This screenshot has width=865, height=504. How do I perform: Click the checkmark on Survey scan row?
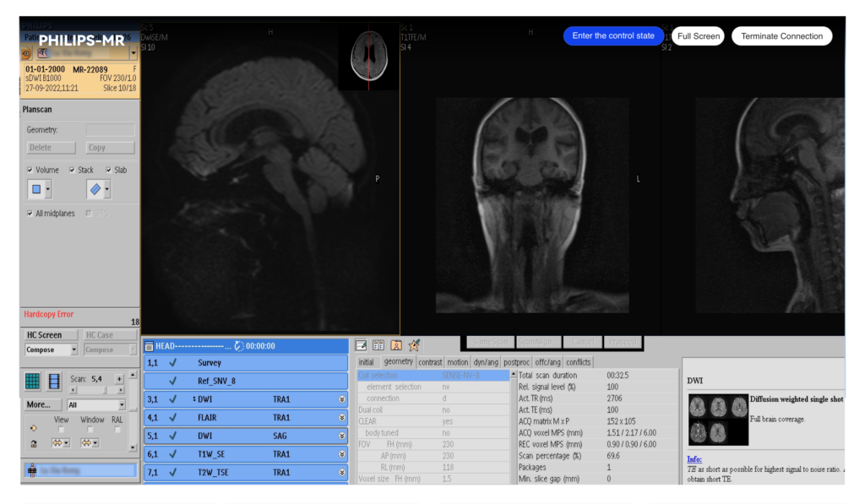tap(172, 363)
